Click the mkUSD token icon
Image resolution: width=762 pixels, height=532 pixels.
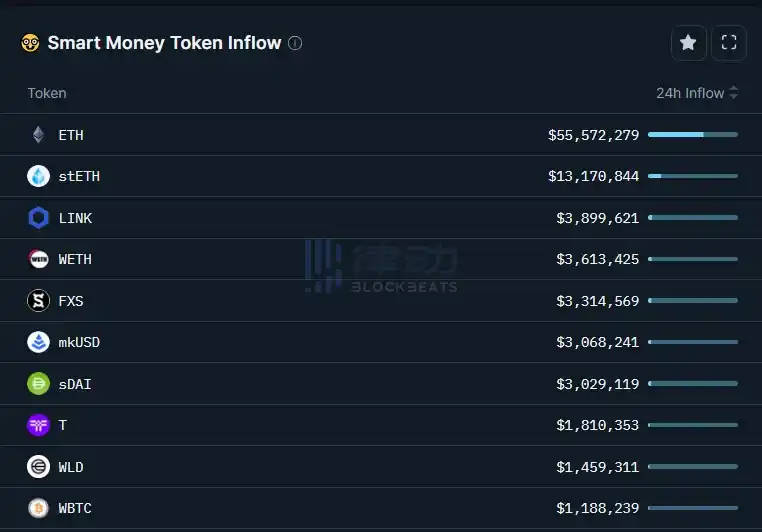38,342
